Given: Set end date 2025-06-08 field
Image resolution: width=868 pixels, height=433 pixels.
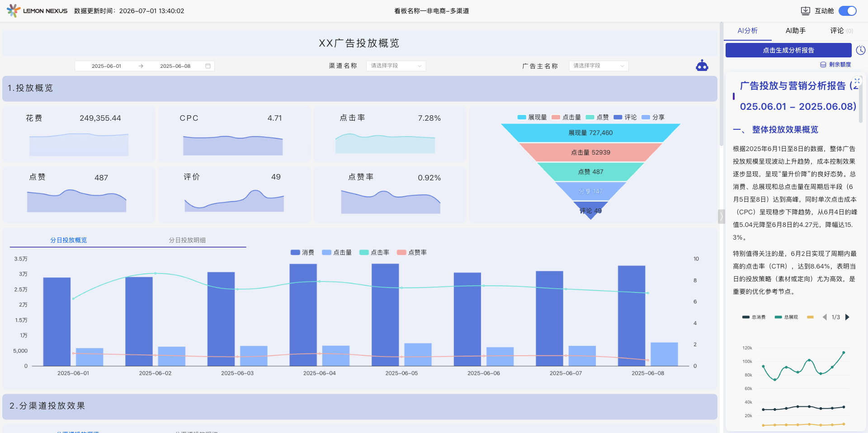Looking at the screenshot, I should (x=175, y=66).
